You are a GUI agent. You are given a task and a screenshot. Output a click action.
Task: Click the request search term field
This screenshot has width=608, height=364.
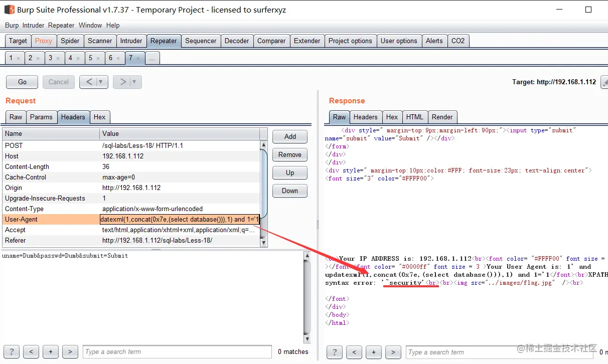178,352
